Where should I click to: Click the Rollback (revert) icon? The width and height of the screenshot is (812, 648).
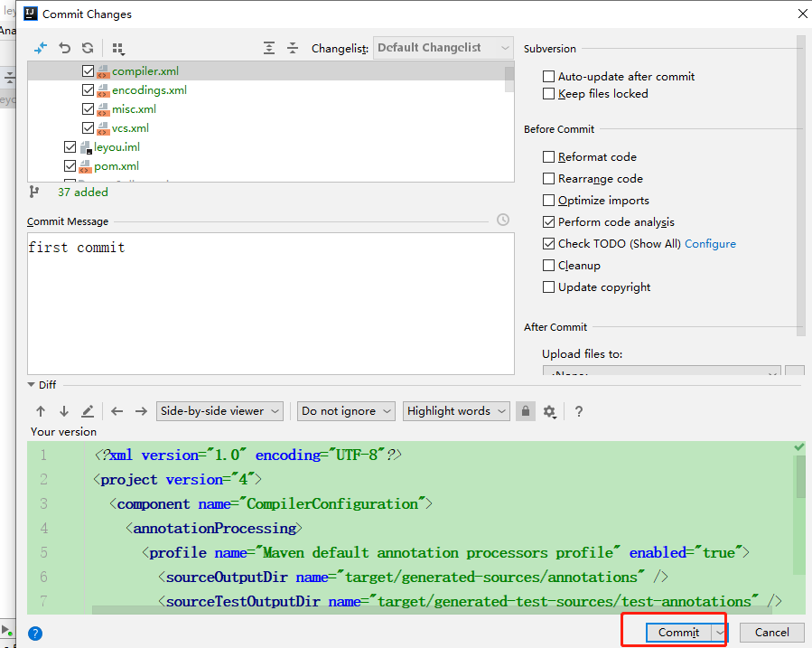pyautogui.click(x=64, y=48)
